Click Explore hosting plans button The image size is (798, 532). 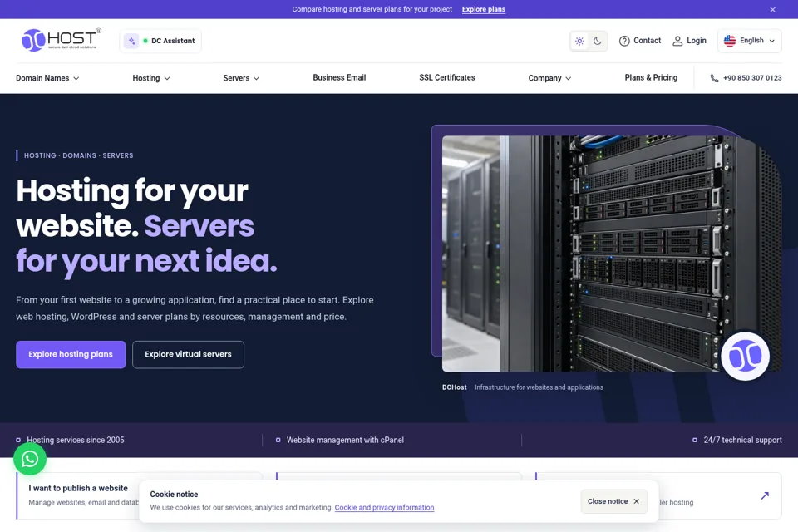(71, 354)
